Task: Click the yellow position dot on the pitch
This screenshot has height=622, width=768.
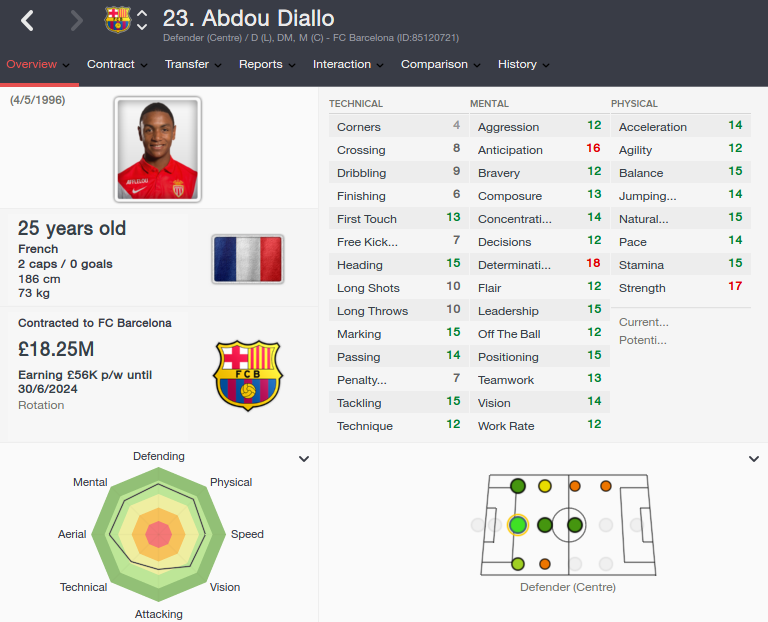Action: 545,486
